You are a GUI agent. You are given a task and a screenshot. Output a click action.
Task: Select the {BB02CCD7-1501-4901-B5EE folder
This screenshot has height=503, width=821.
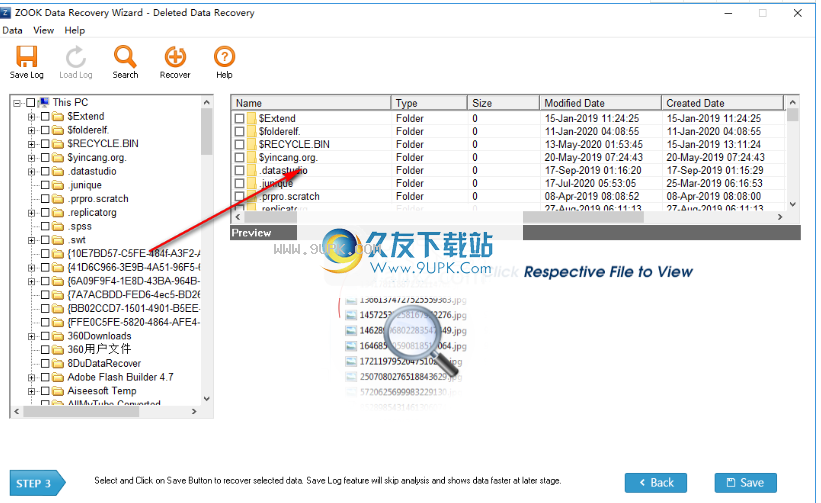tap(134, 308)
